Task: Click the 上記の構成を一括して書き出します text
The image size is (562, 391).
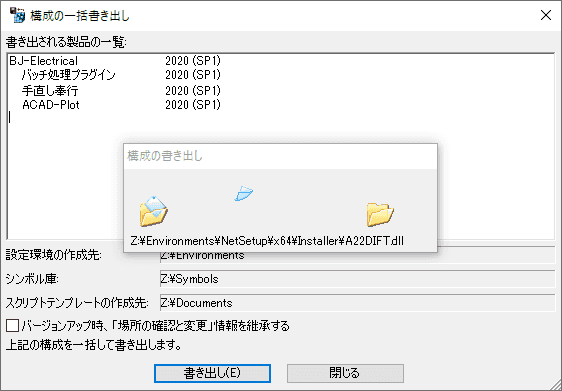Action: click(x=93, y=345)
